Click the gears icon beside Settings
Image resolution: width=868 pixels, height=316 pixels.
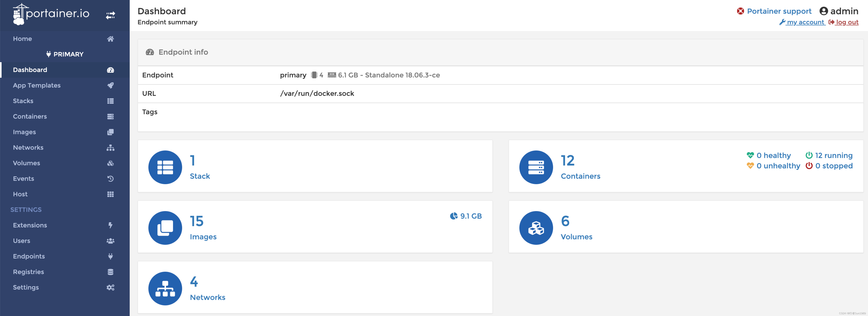pyautogui.click(x=110, y=287)
